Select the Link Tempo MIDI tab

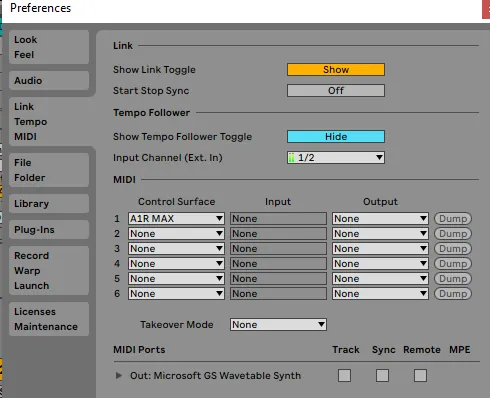[49, 122]
